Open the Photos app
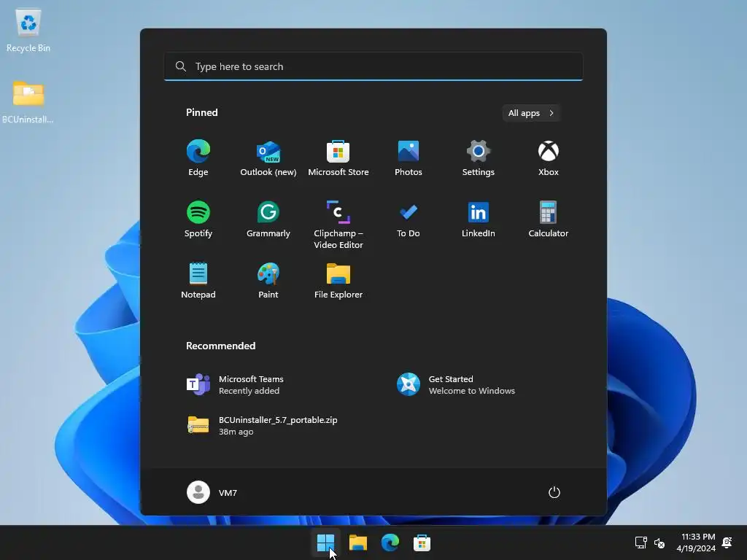Image resolution: width=747 pixels, height=560 pixels. [409, 158]
